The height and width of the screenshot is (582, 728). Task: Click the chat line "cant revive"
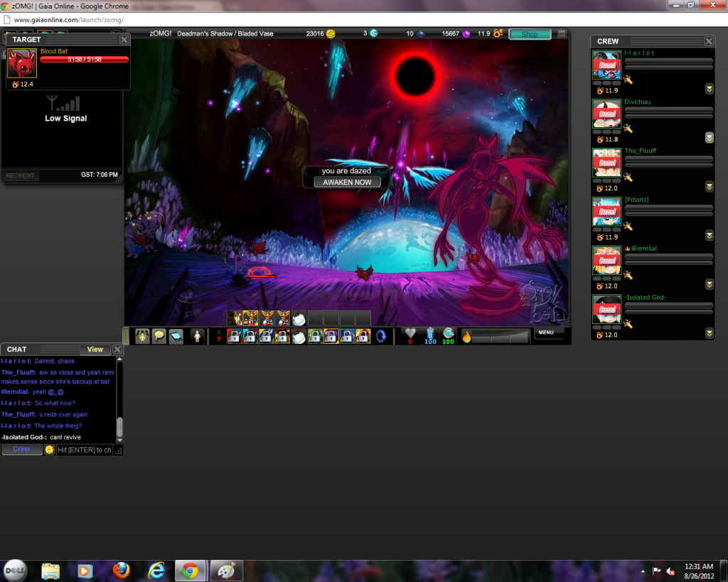65,437
